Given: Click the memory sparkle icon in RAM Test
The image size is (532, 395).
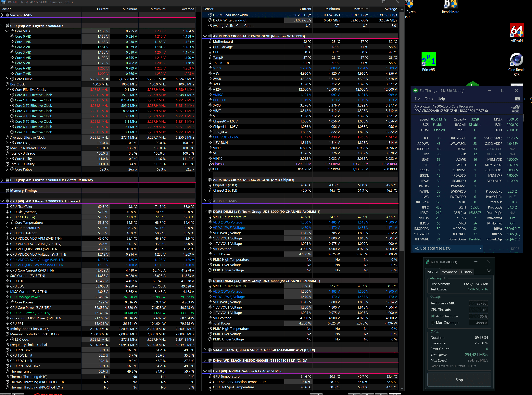Looking at the screenshot, I should [x=445, y=278].
